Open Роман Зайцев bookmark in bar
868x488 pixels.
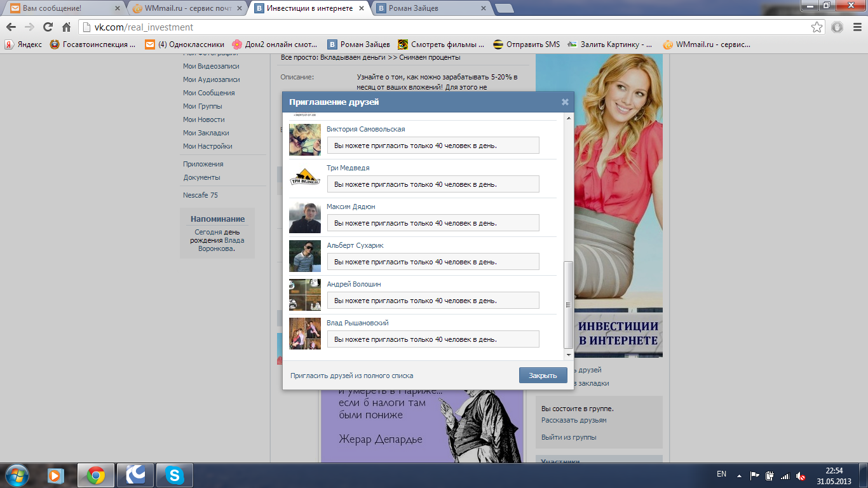click(x=359, y=44)
